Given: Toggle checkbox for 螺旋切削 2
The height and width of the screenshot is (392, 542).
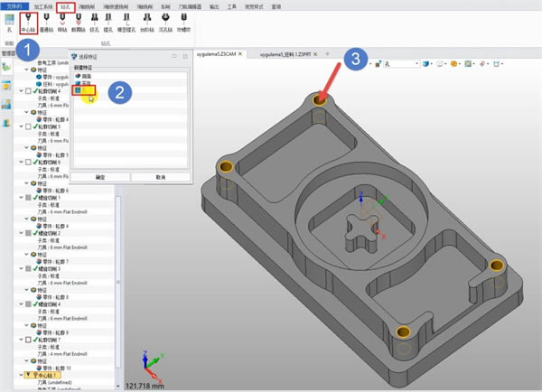Looking at the screenshot, I should [28, 233].
